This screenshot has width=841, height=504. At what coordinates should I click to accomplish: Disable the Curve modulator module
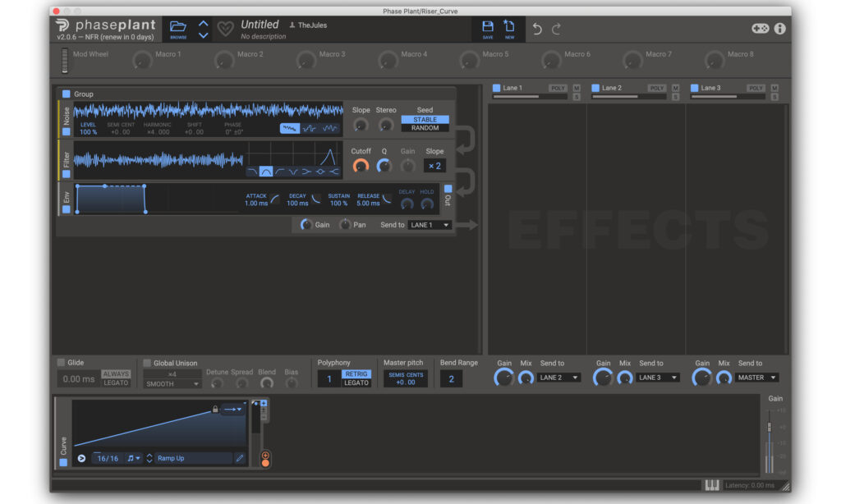(63, 462)
